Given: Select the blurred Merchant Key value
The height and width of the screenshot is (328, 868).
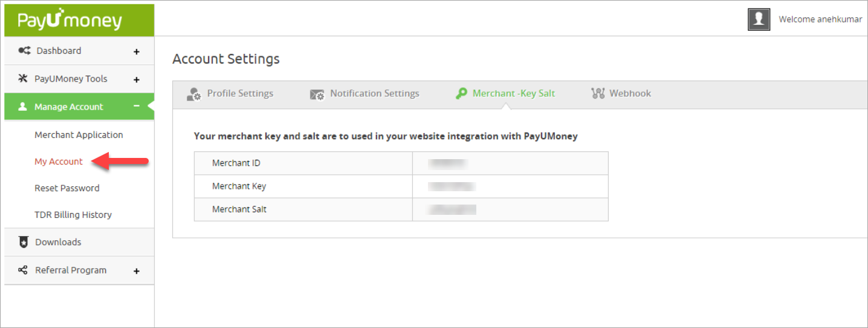Looking at the screenshot, I should (x=452, y=186).
